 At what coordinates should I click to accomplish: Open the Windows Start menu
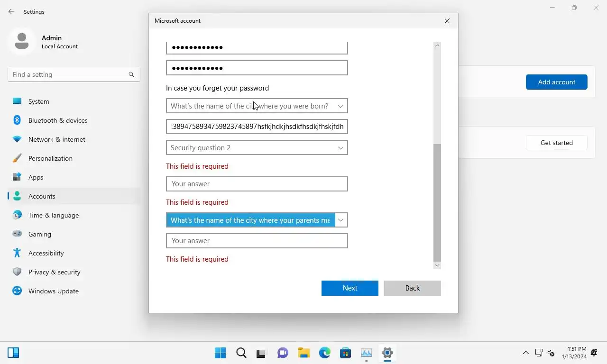point(221,353)
